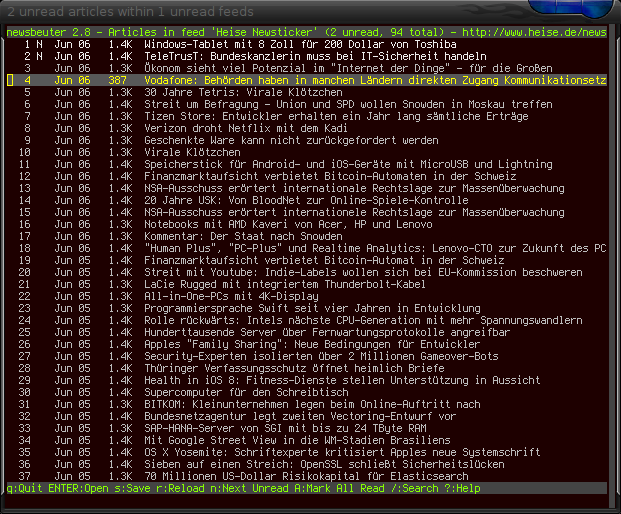Open the Speicherstick MicroUSB and Lightning article
Screen dimensions: 621x514
click(x=307, y=164)
